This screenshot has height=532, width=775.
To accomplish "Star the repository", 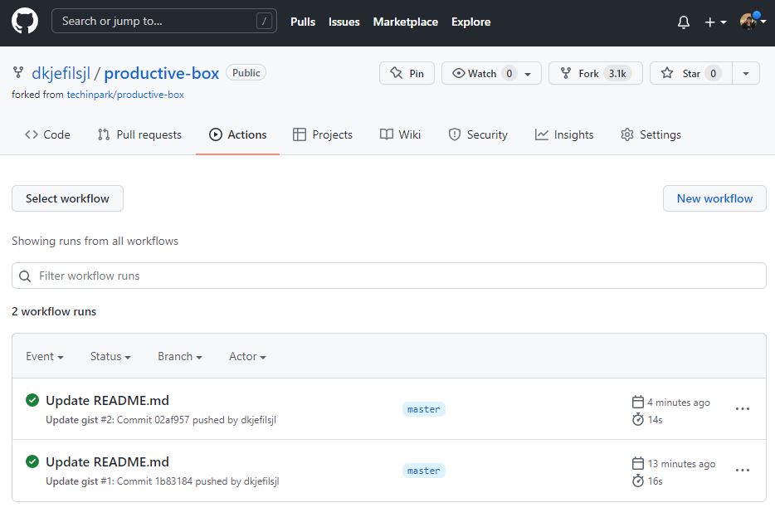I will pyautogui.click(x=691, y=73).
